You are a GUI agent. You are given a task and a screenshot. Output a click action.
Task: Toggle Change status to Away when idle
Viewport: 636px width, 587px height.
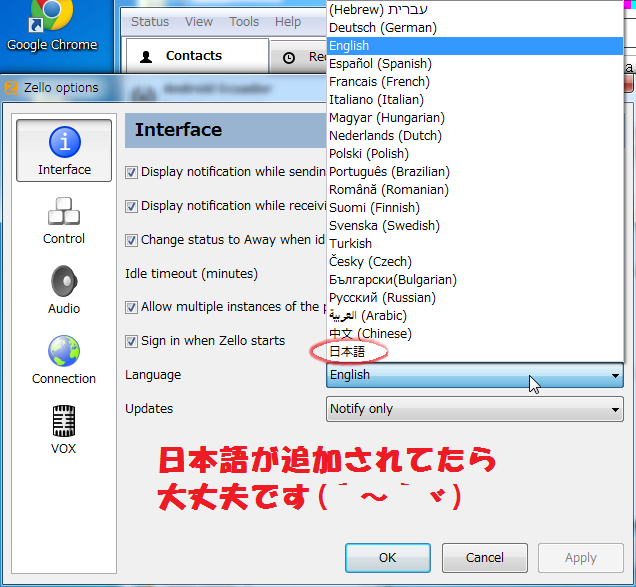coord(131,241)
